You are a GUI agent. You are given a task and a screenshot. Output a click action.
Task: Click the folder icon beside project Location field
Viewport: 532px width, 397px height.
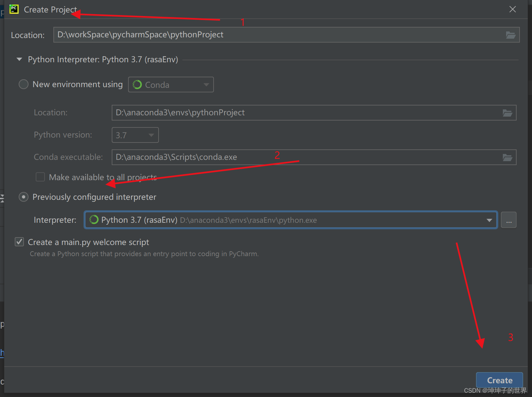(511, 35)
